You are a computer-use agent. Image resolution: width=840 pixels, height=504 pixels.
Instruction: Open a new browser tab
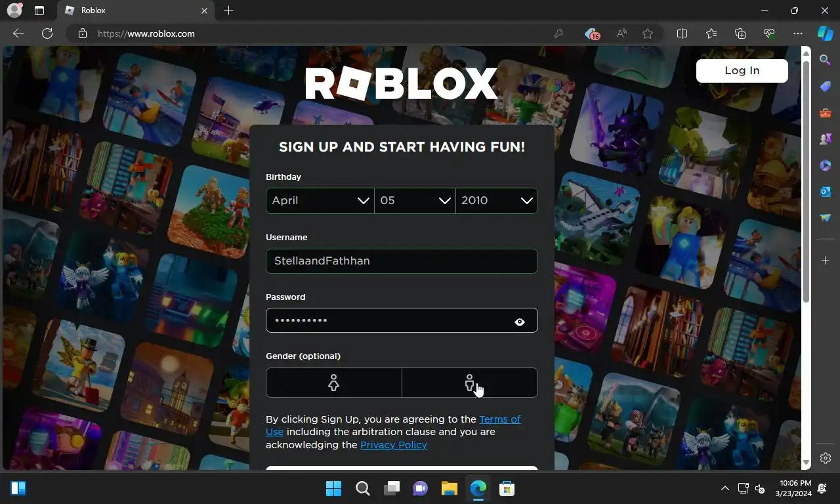pos(228,10)
